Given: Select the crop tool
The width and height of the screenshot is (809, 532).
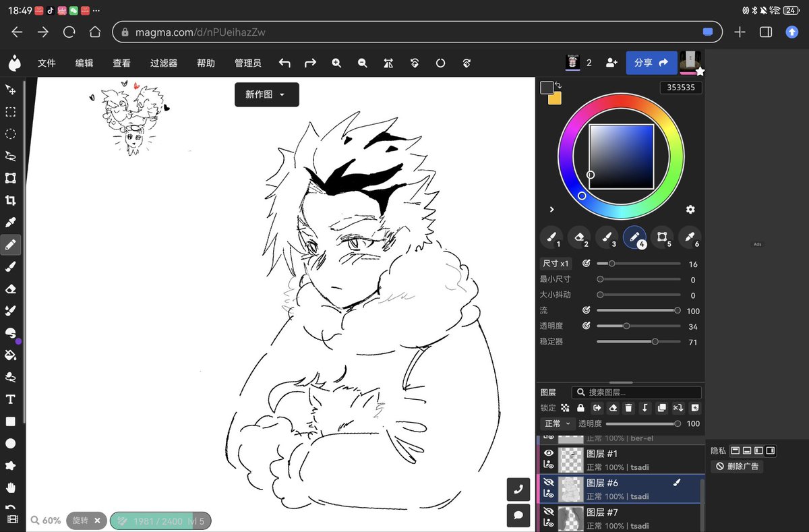Looking at the screenshot, I should pos(11,200).
